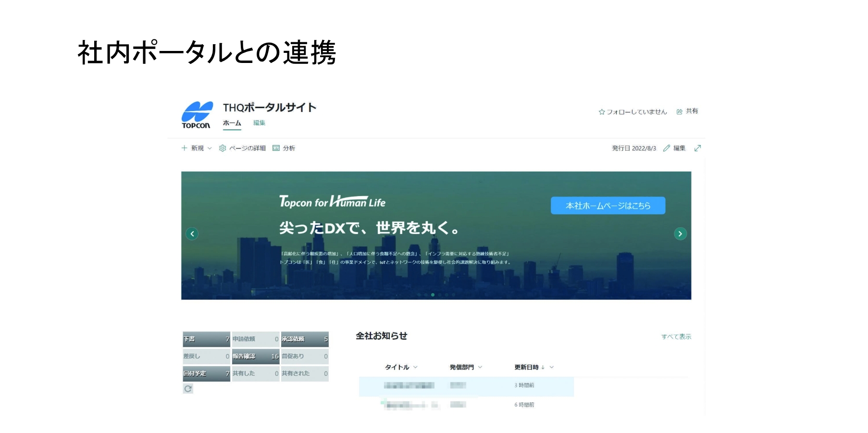The image size is (868, 433).
Task: Expand the 新規 dropdown chevron
Action: point(210,148)
